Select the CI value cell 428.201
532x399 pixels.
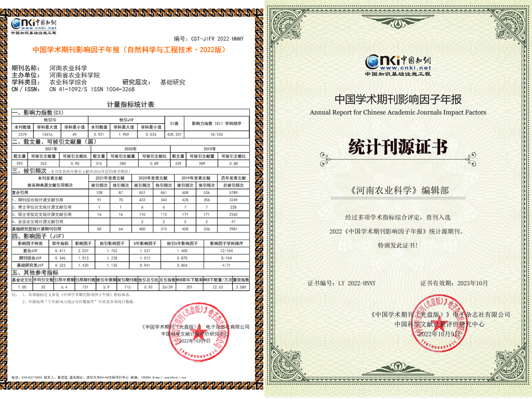(174, 135)
